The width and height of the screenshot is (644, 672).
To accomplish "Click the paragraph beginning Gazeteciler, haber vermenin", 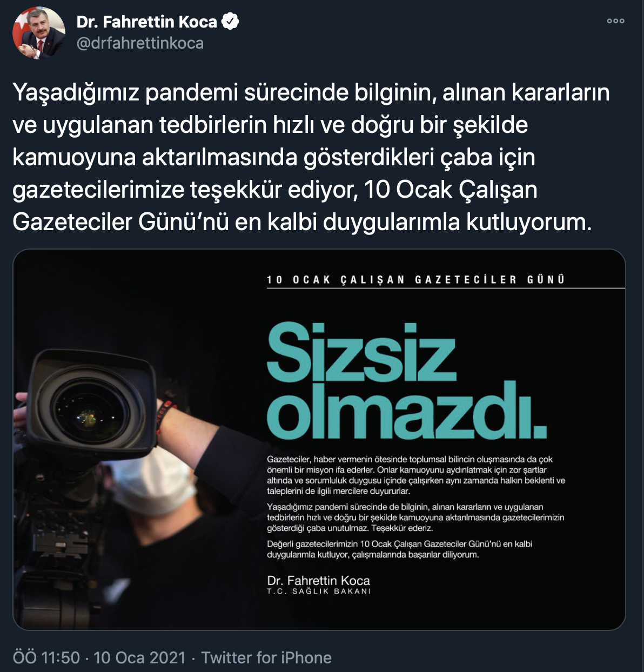I will (416, 475).
